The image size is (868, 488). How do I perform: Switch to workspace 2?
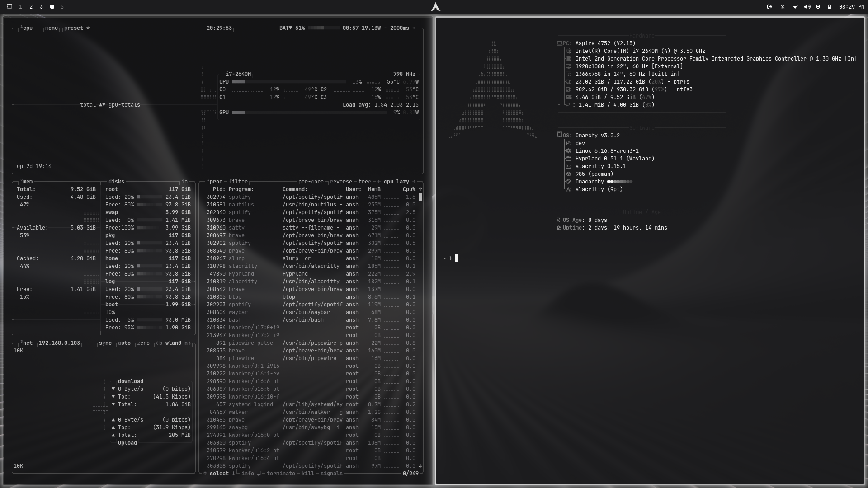click(31, 7)
